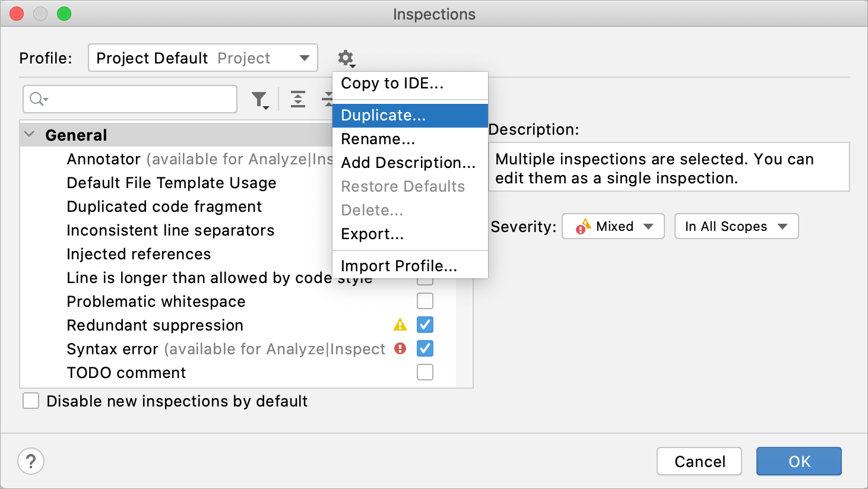Enable TODO comment checkbox
Screen dimensions: 868x489
(425, 372)
